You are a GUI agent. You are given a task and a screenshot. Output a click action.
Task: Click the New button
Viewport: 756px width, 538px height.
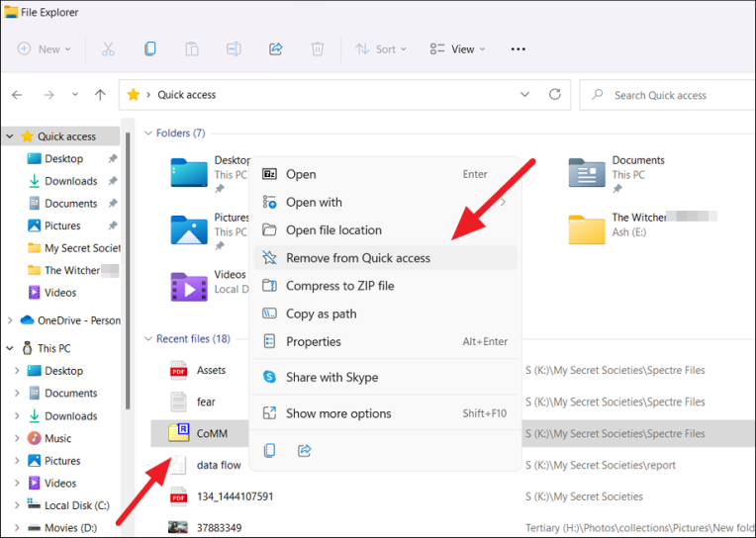pyautogui.click(x=44, y=48)
